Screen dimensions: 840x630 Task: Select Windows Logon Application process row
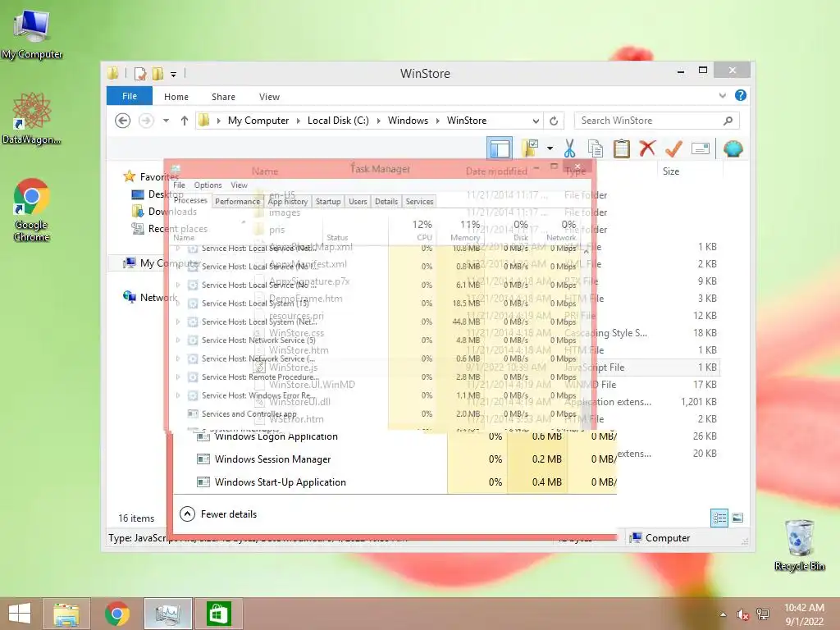click(x=395, y=436)
